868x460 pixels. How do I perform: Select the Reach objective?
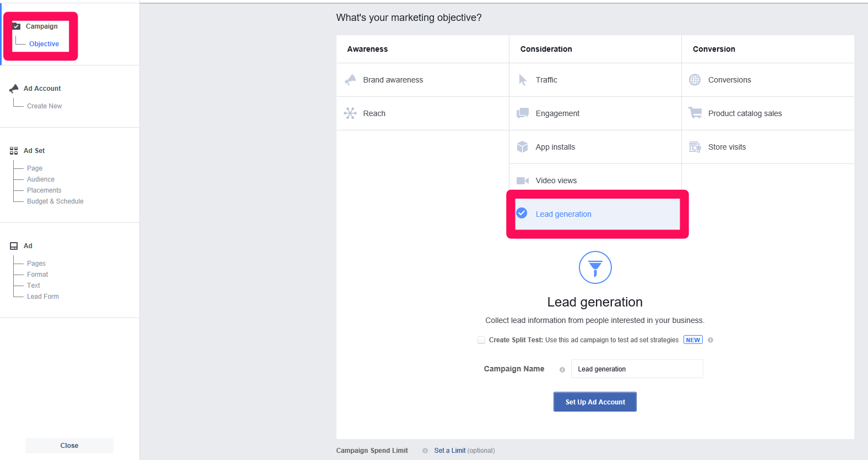[422, 113]
